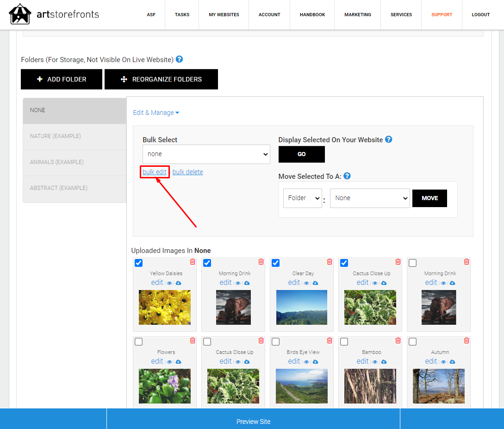Viewport: 504px width, 429px height.
Task: Open the Bulk Select dropdown
Action: click(x=206, y=154)
